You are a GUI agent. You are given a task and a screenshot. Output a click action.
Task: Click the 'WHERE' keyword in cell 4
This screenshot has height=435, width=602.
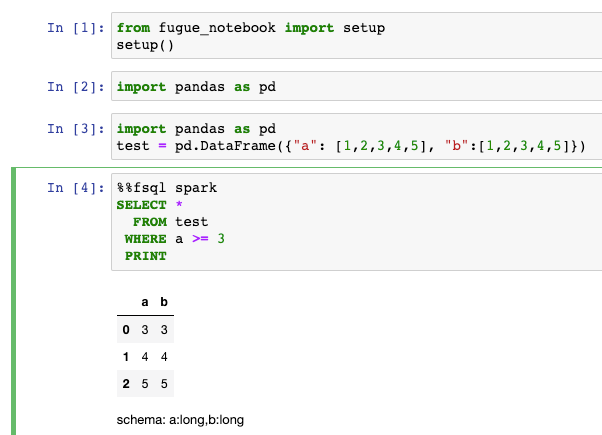146,239
